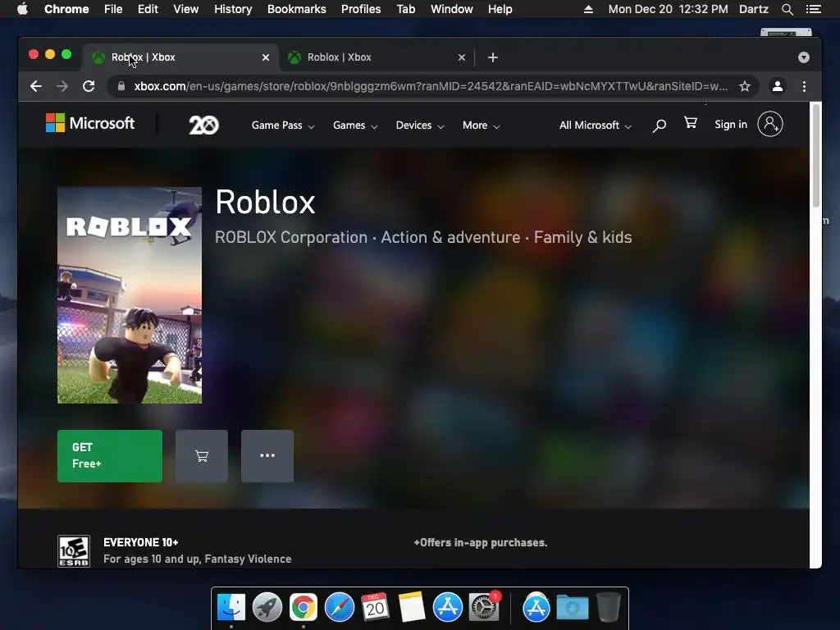The image size is (840, 630).
Task: Expand the Devices dropdown menu
Action: point(420,126)
